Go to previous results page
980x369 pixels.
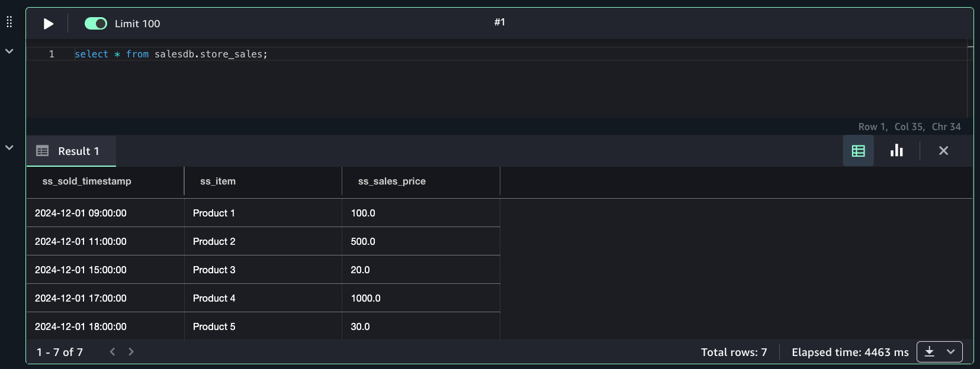tap(113, 352)
